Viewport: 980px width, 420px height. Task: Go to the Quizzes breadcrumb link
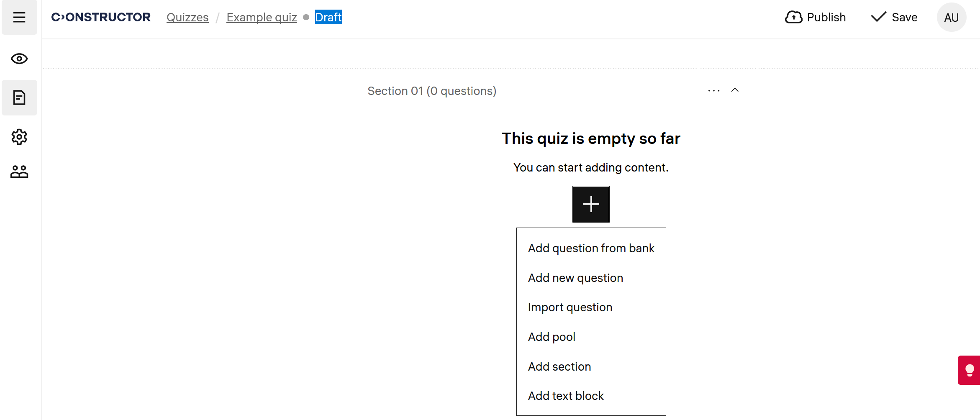187,17
